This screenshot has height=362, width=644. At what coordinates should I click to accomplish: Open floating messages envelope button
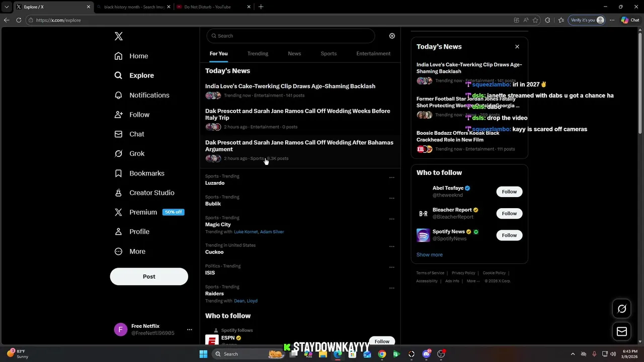(622, 331)
